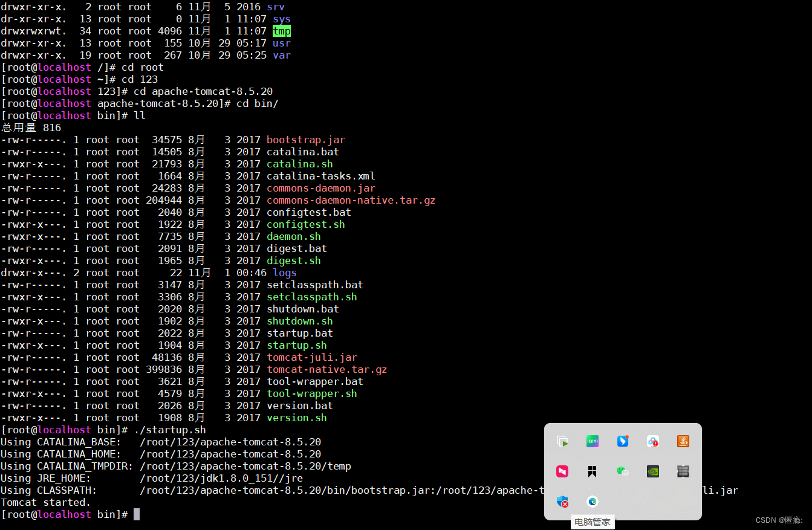The width and height of the screenshot is (812, 530).
Task: Click the file name bootstrap.jar
Action: pyautogui.click(x=306, y=140)
